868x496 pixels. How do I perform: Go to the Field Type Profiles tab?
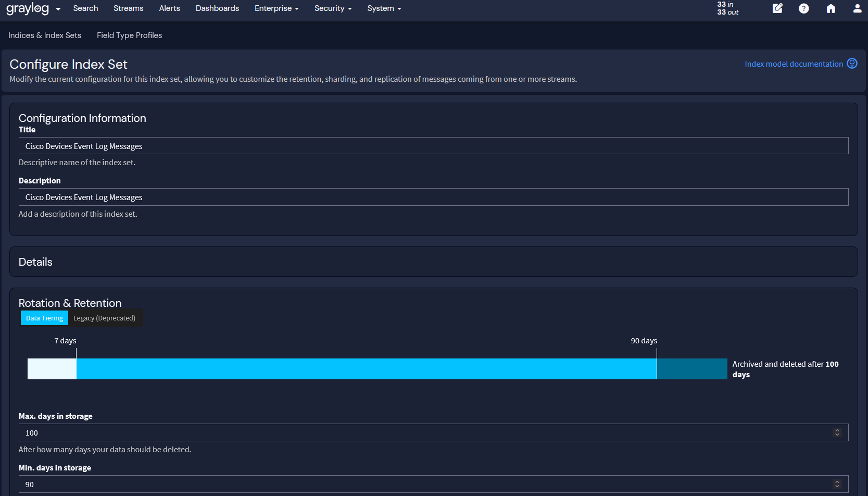coord(129,35)
